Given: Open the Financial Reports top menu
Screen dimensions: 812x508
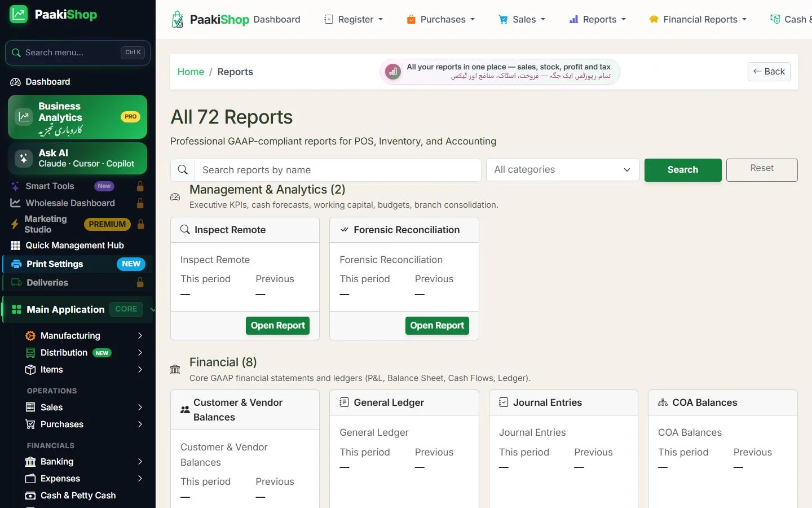Looking at the screenshot, I should coord(698,19).
